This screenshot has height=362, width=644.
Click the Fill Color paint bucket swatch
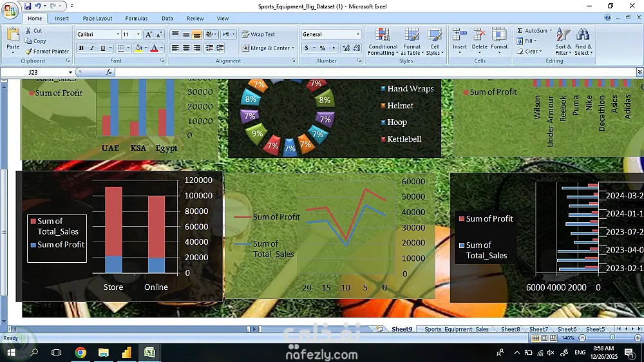click(x=139, y=48)
